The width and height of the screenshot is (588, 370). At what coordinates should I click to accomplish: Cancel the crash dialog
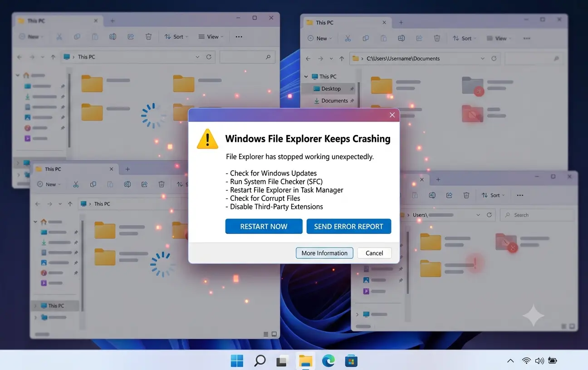coord(374,253)
